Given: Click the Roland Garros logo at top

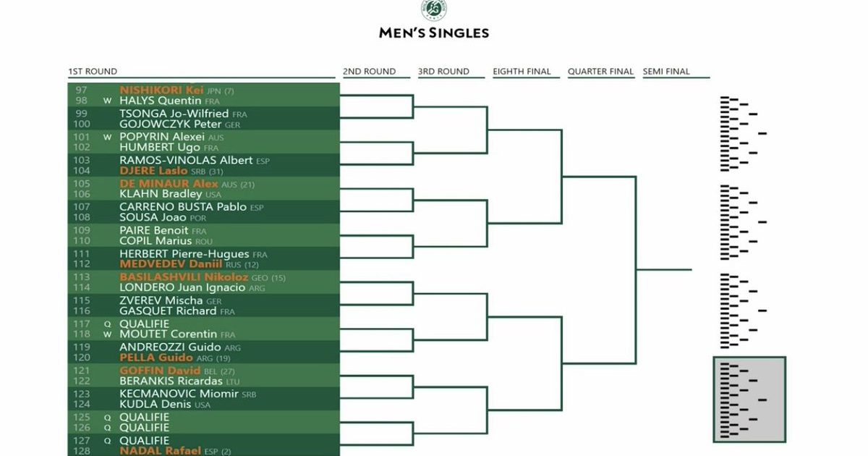Looking at the screenshot, I should (x=434, y=9).
